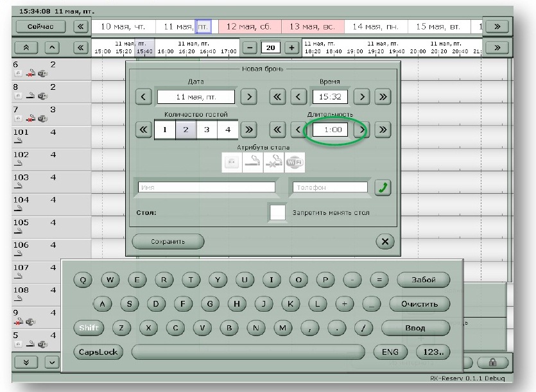
Task: Select 3 guests in guest count
Action: [x=207, y=129]
